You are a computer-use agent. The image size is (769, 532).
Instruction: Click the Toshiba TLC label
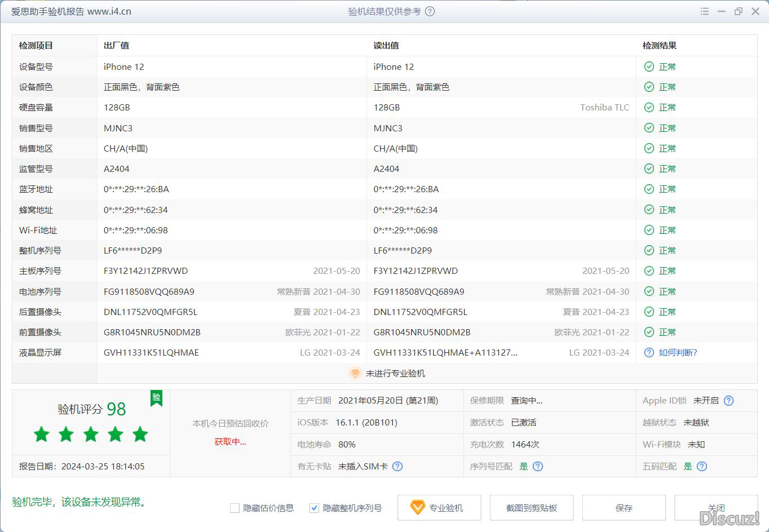click(x=605, y=107)
